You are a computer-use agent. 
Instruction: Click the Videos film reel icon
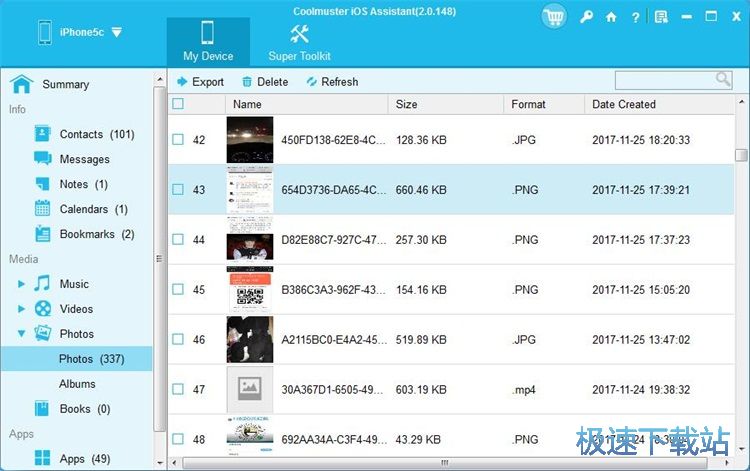(43, 308)
